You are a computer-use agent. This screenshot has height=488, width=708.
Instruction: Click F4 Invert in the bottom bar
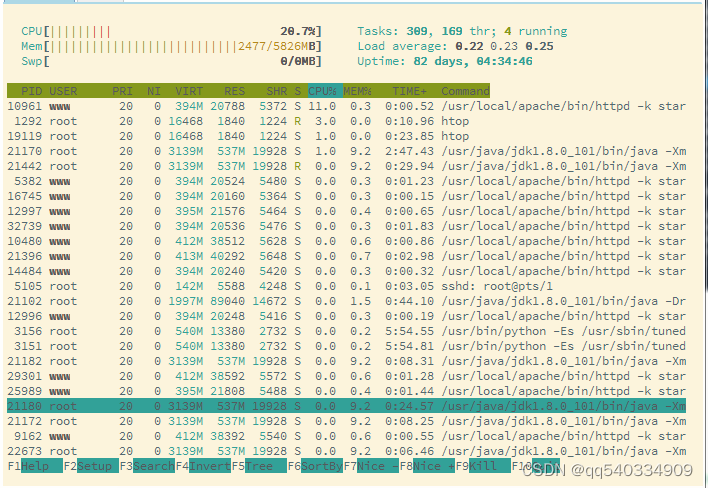point(203,466)
